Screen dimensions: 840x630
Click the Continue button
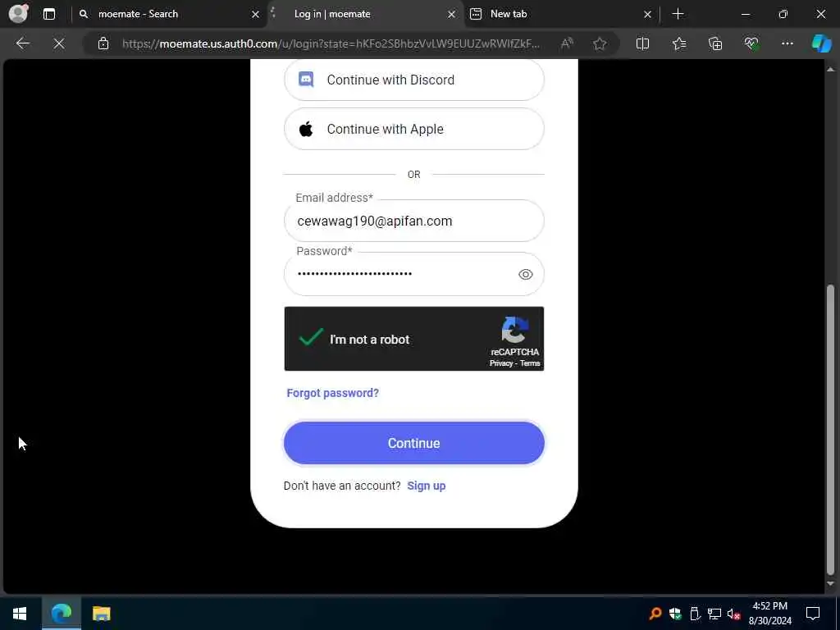point(413,443)
